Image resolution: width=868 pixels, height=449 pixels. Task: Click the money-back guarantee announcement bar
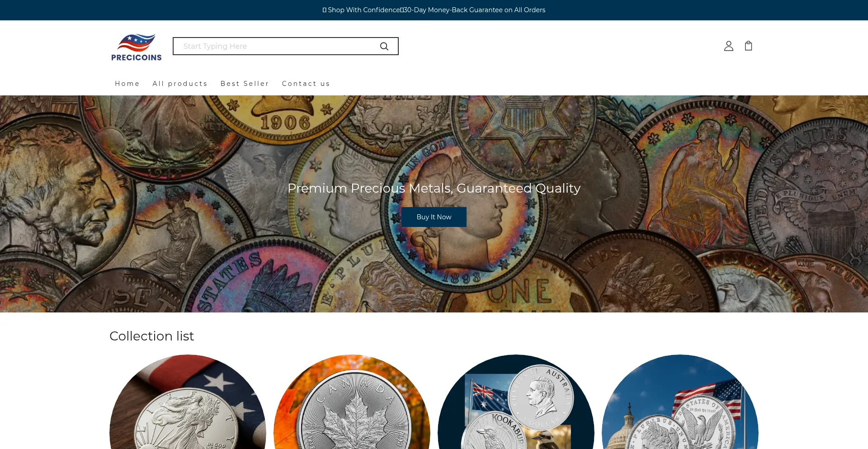(x=434, y=10)
